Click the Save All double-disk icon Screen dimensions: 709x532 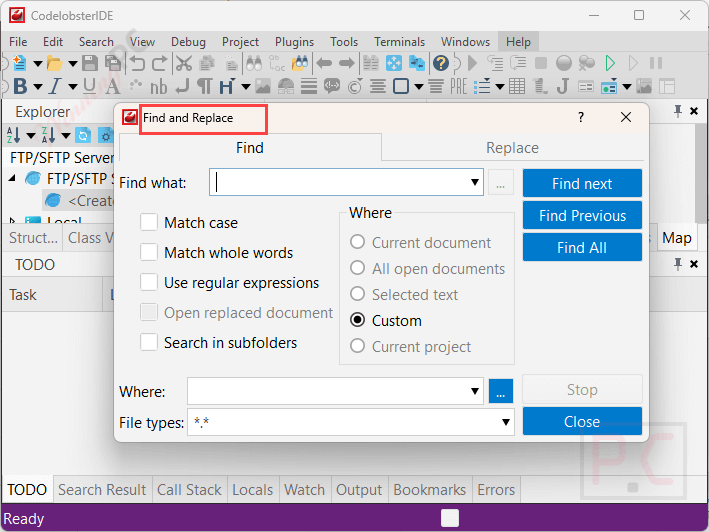pos(113,63)
